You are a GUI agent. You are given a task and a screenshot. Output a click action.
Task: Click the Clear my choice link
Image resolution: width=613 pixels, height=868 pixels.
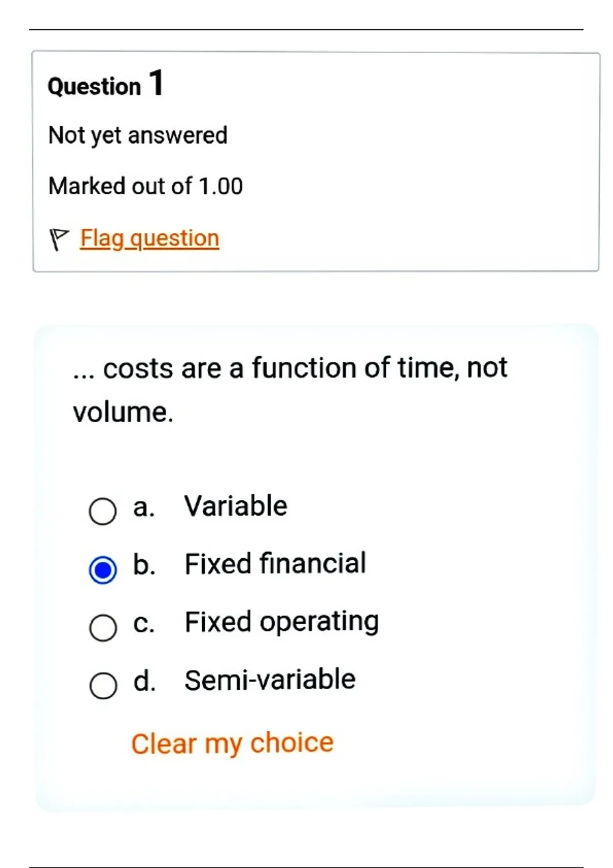[232, 743]
